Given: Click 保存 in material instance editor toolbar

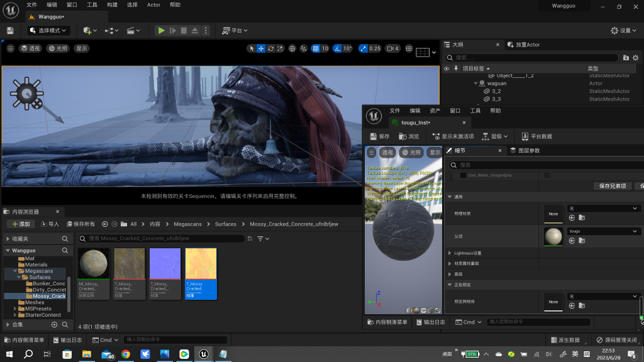Looking at the screenshot, I should 379,136.
